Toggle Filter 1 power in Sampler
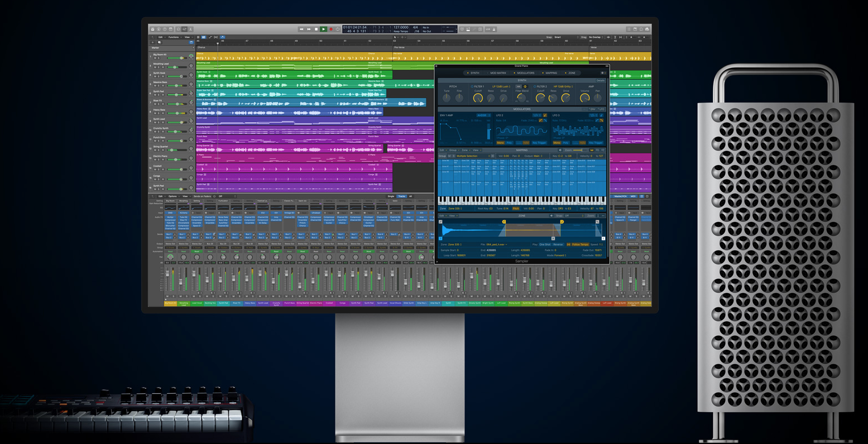 coord(472,86)
